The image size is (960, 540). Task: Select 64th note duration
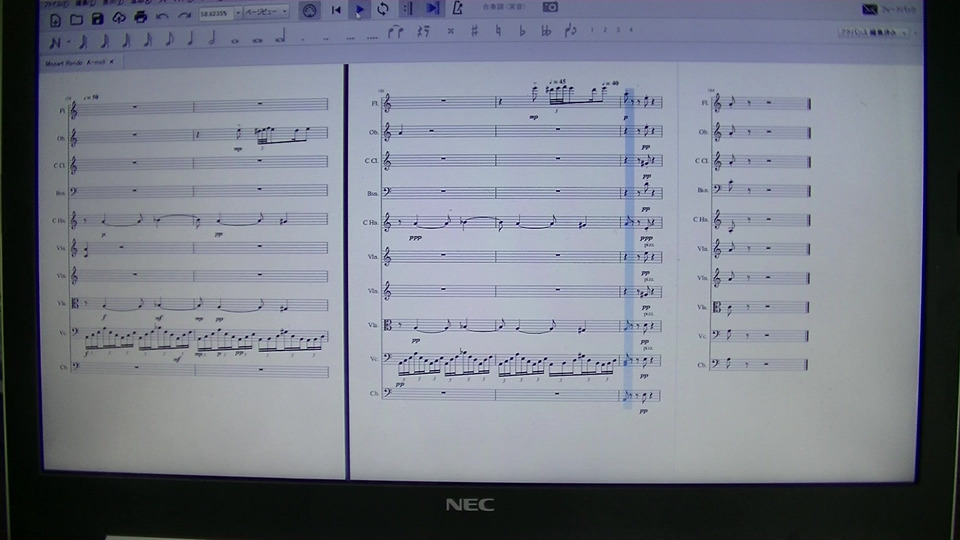[x=105, y=41]
